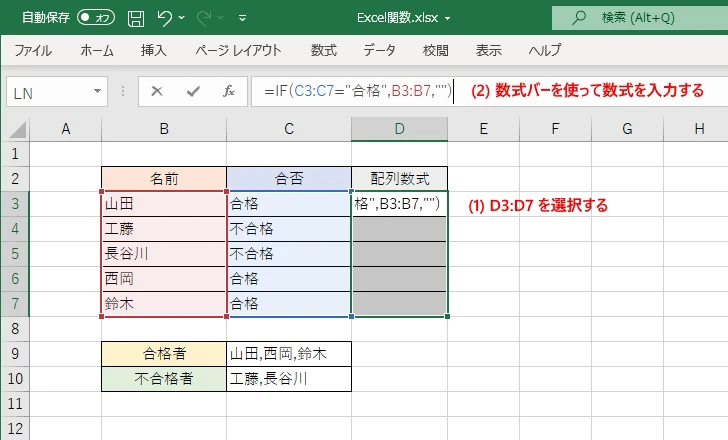Select column F header
Screen dimensions: 728x440
pyautogui.click(x=555, y=129)
